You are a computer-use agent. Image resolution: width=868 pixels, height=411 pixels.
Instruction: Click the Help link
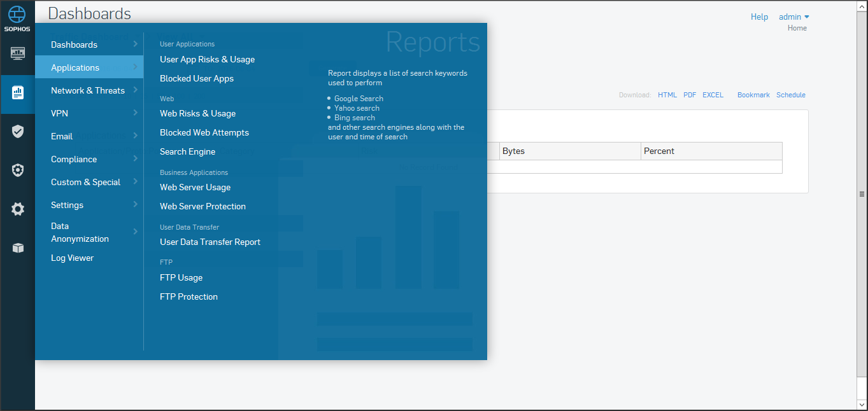[759, 17]
